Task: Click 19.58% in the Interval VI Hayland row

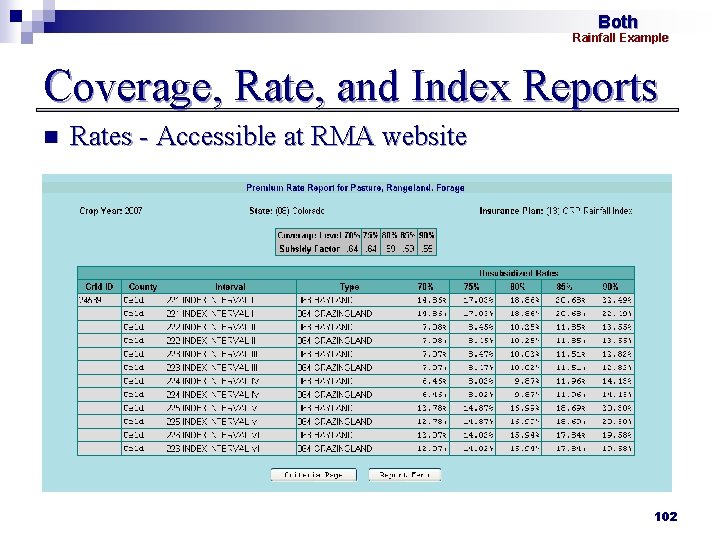Action: 617,435
